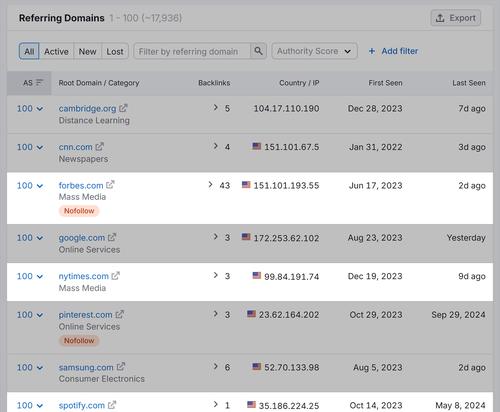Click the Export button
The width and height of the screenshot is (500, 412).
pos(456,18)
